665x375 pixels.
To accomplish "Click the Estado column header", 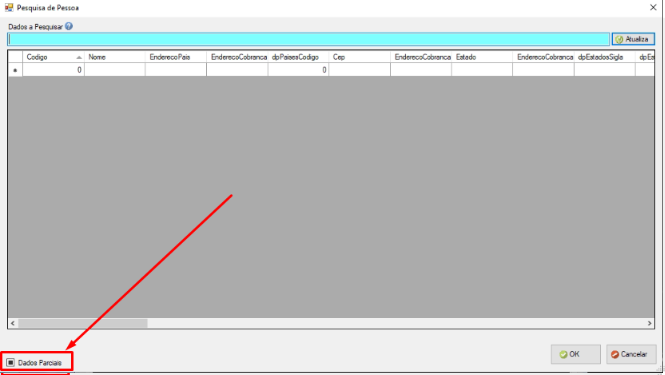I will (482, 57).
